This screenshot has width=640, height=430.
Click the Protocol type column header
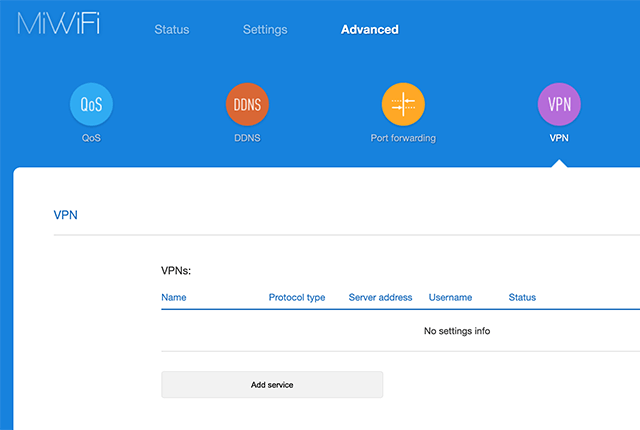pos(297,297)
